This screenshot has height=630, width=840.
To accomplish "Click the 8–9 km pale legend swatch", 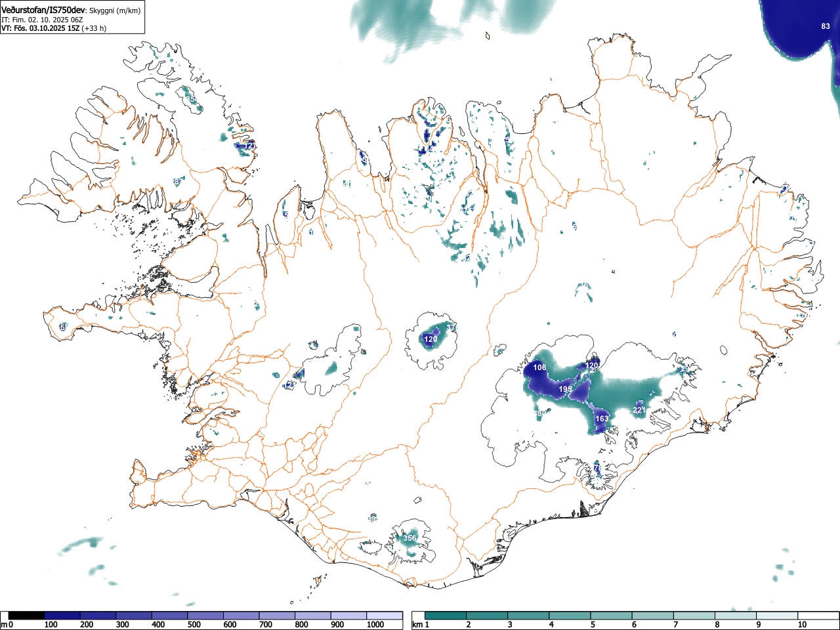I will pos(737,616).
